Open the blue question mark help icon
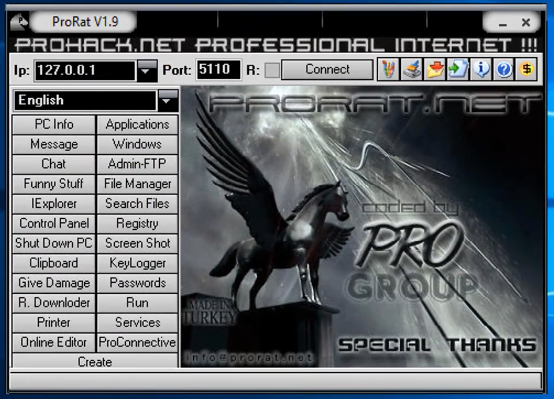The height and width of the screenshot is (399, 554). coord(503,69)
